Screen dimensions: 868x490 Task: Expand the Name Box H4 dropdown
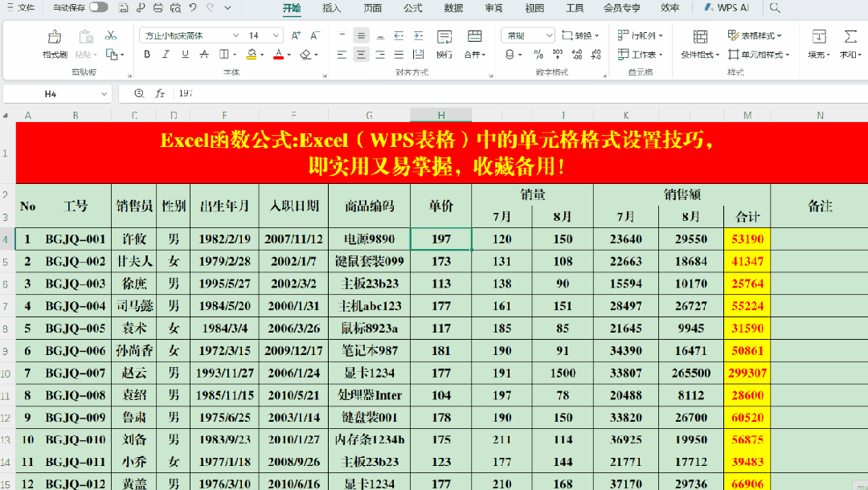click(104, 94)
